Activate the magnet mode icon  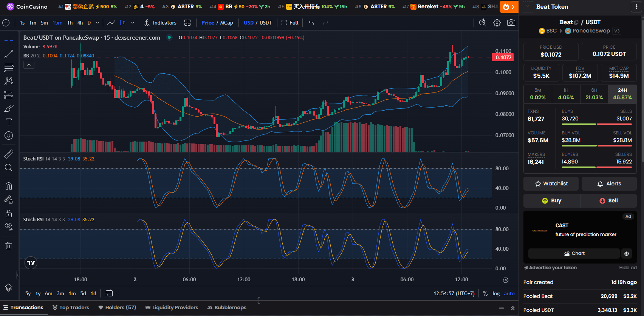pyautogui.click(x=8, y=186)
